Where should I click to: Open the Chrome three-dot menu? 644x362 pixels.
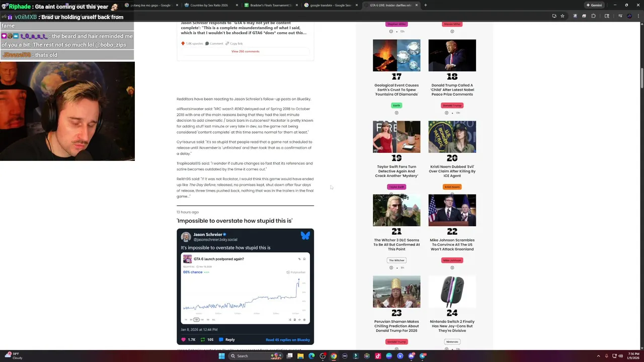(x=638, y=16)
